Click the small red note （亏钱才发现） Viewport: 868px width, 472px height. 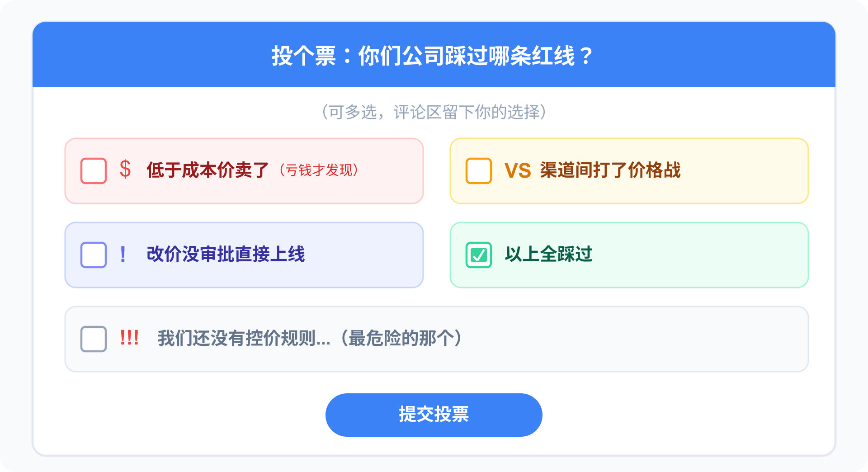pyautogui.click(x=319, y=170)
